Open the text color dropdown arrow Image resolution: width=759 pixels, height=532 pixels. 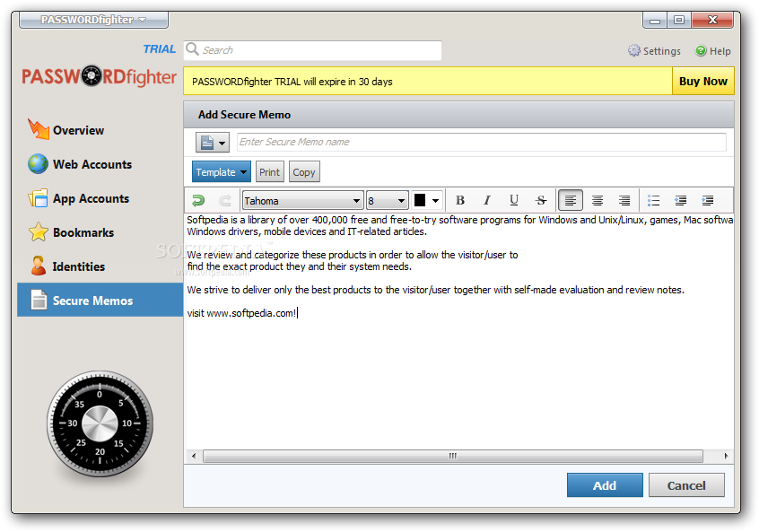point(436,200)
